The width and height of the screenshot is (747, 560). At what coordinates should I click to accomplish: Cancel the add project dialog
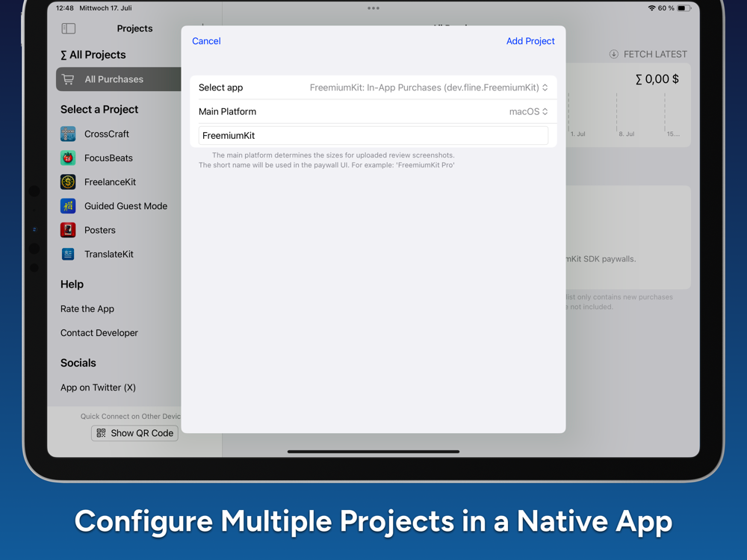coord(206,41)
